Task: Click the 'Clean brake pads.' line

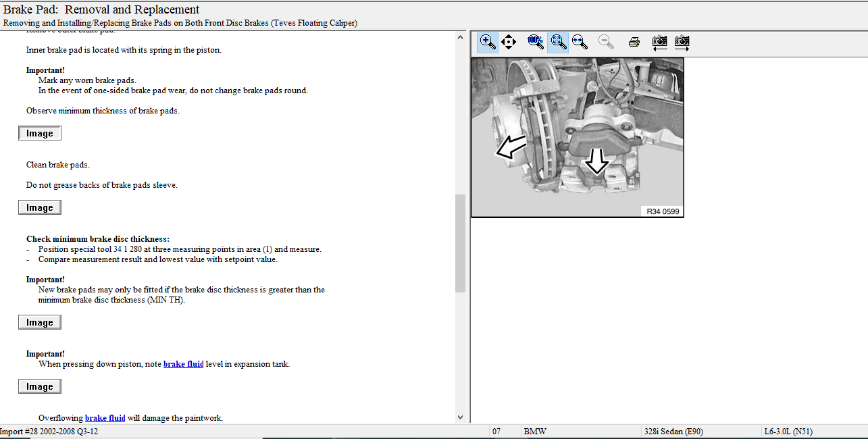Action: (58, 165)
